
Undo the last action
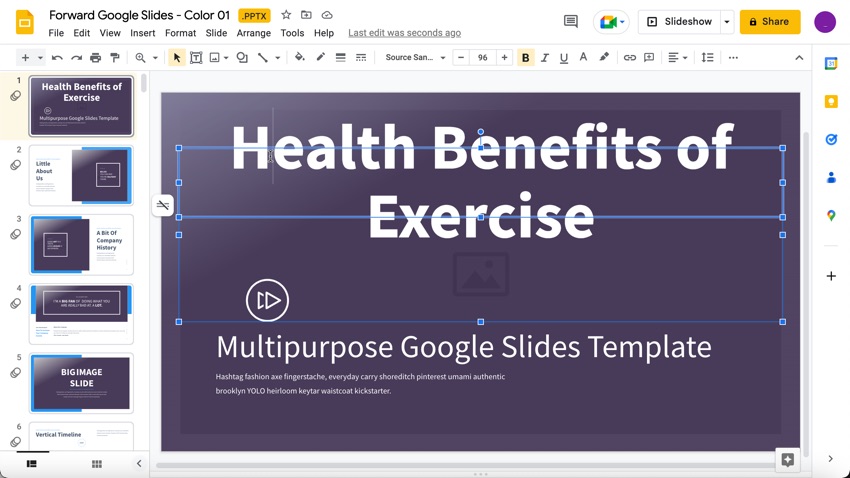click(x=57, y=57)
